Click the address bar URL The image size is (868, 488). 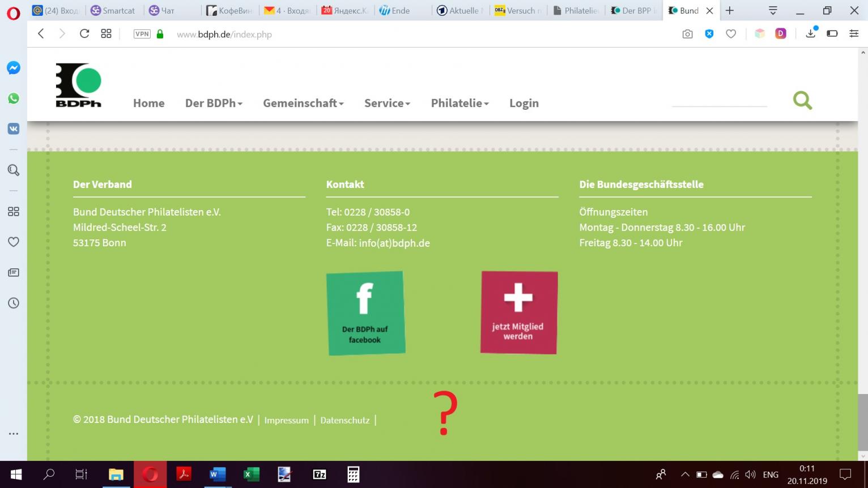click(224, 35)
